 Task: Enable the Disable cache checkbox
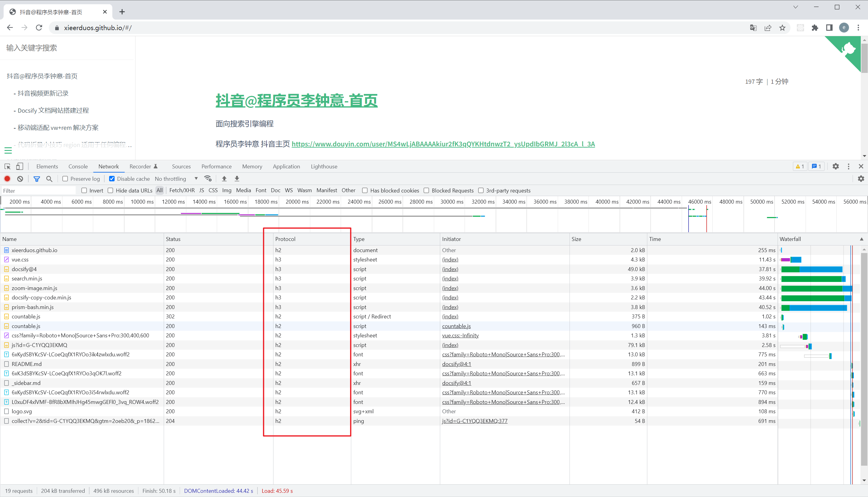point(112,179)
